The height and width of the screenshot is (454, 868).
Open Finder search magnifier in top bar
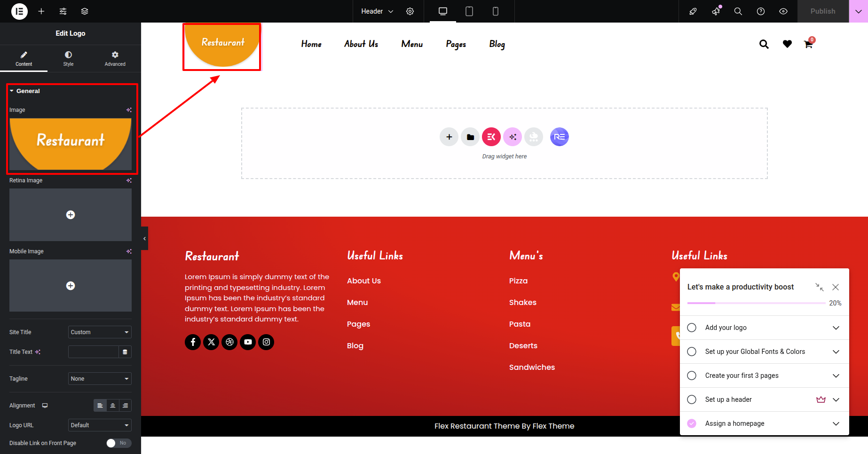point(738,11)
